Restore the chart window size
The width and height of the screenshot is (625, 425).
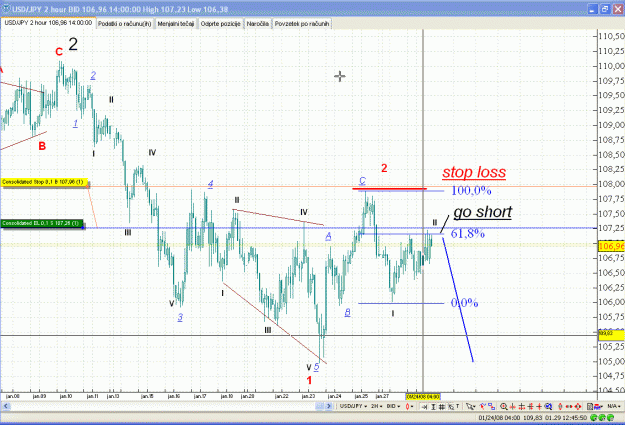click(605, 9)
